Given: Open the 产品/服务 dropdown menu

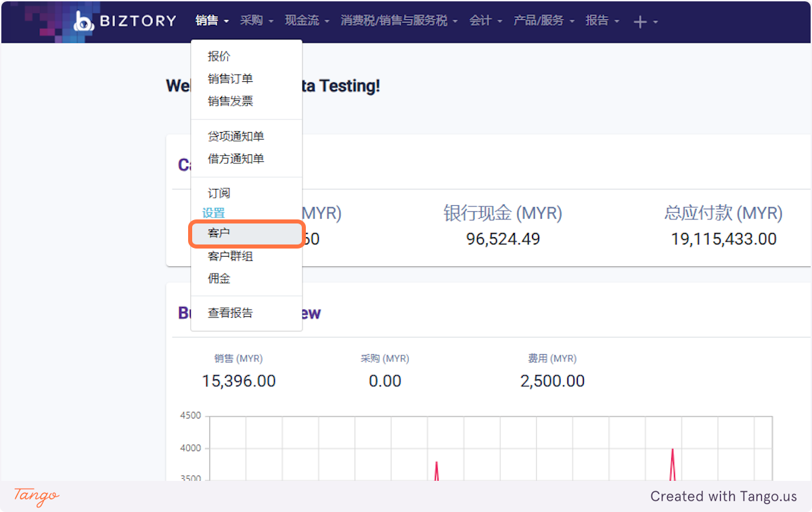Looking at the screenshot, I should (544, 20).
